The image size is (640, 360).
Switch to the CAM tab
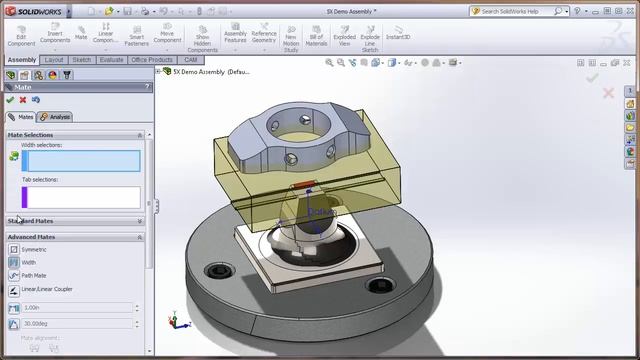coord(191,60)
